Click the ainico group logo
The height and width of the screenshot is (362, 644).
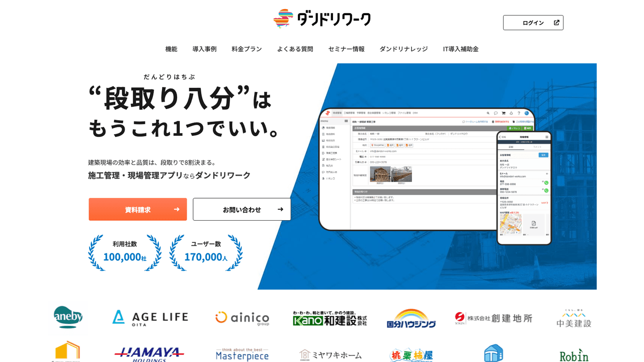(x=242, y=318)
